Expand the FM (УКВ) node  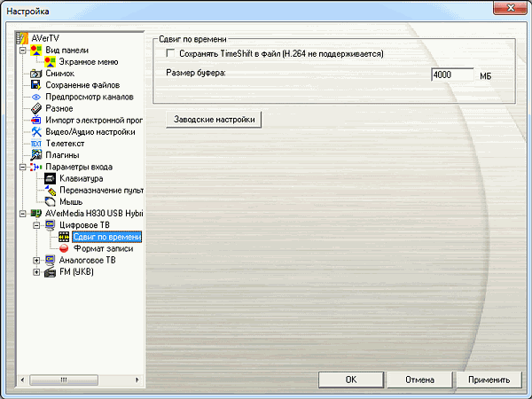[x=36, y=272]
